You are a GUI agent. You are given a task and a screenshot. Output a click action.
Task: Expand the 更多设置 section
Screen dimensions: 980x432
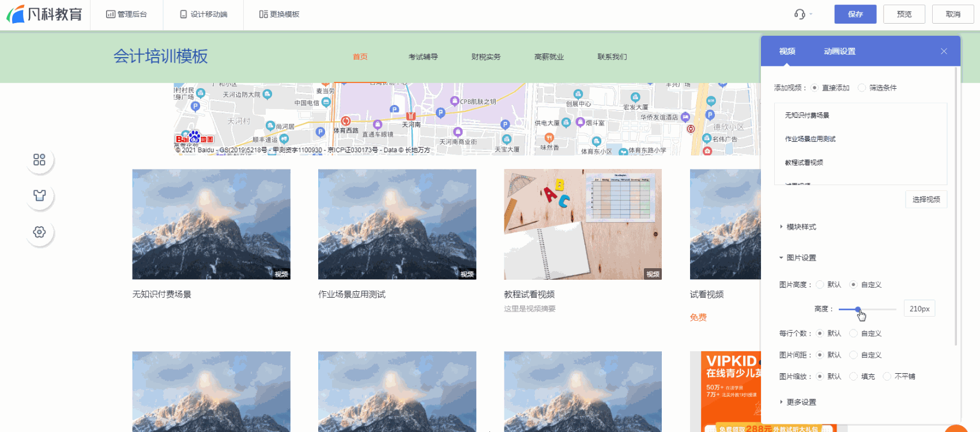798,402
